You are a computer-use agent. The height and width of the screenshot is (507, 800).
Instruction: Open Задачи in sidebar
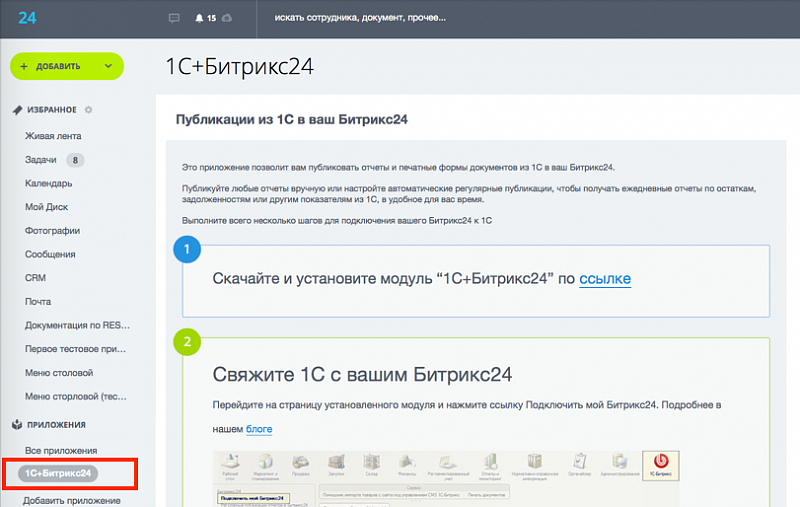[41, 160]
